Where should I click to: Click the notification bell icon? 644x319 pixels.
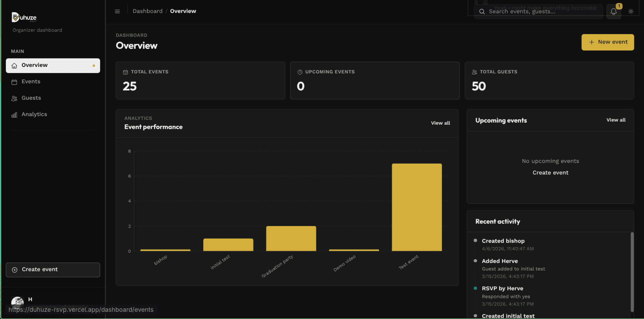click(614, 11)
